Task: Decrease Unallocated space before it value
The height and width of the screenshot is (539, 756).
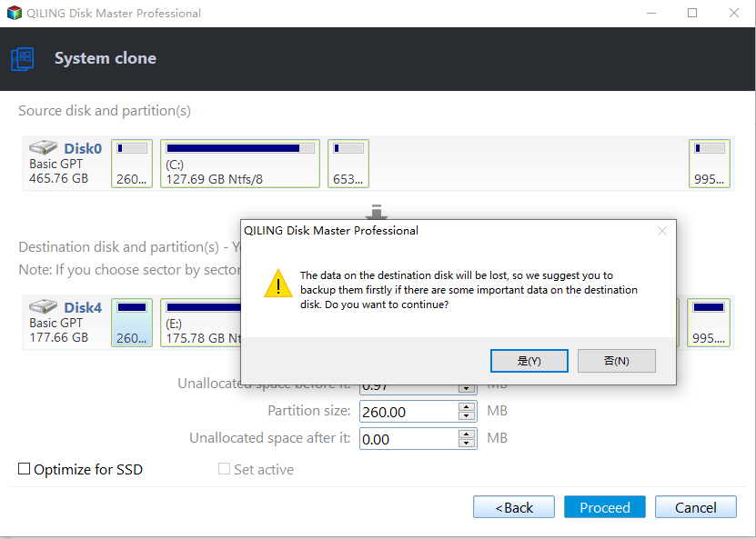Action: click(466, 388)
